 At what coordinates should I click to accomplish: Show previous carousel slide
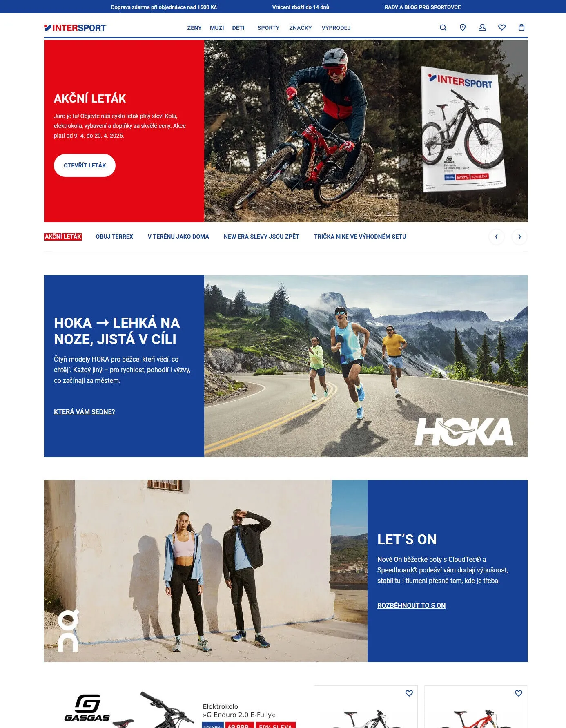(497, 237)
